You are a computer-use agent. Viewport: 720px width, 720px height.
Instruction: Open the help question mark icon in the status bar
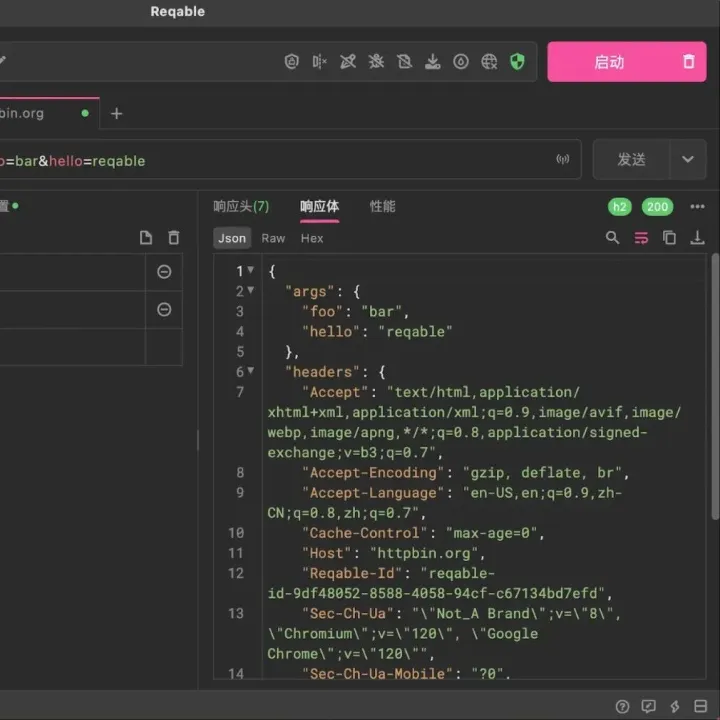click(x=622, y=706)
